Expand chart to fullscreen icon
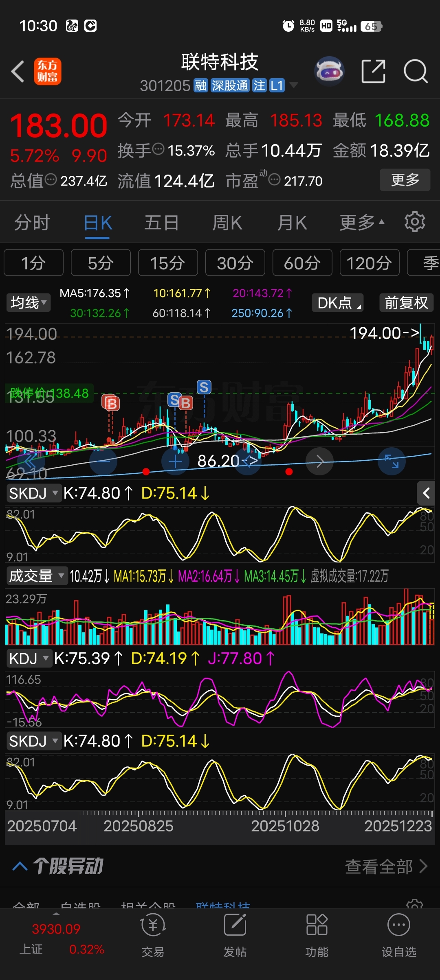440x980 pixels. pyautogui.click(x=392, y=461)
